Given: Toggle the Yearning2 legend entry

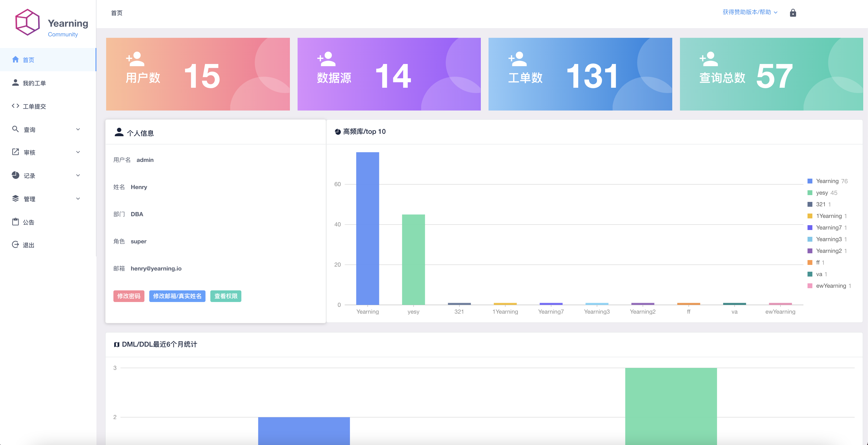Looking at the screenshot, I should (827, 251).
